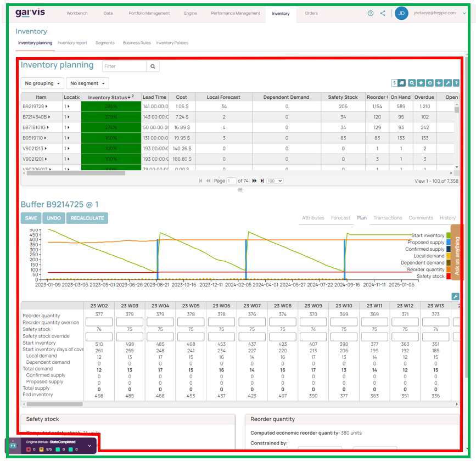Switch display units using the dollar sign toggle
The width and height of the screenshot is (476, 461).
394,82
